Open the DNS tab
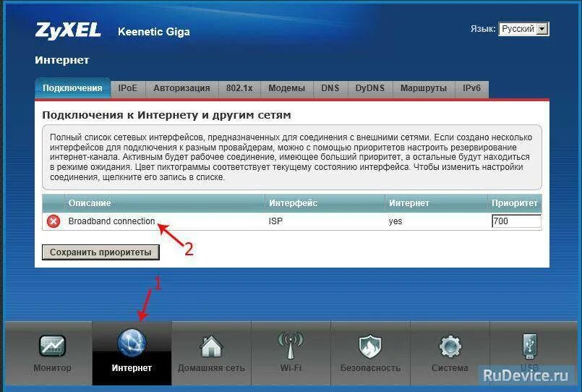Screen dimensions: 582x392 click(330, 88)
